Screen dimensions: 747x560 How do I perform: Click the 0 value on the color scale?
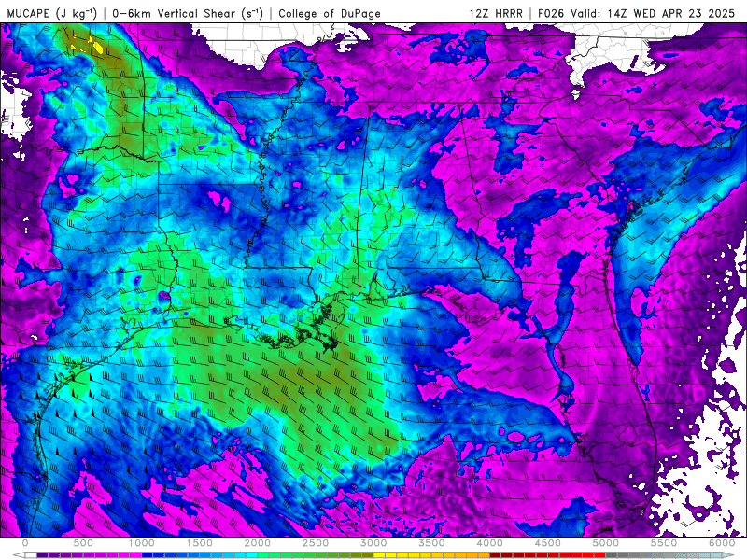pos(25,543)
